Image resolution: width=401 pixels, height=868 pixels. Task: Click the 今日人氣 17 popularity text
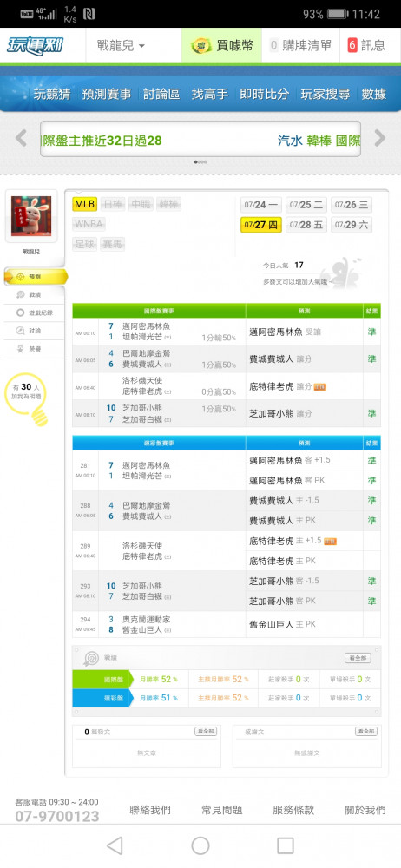283,265
